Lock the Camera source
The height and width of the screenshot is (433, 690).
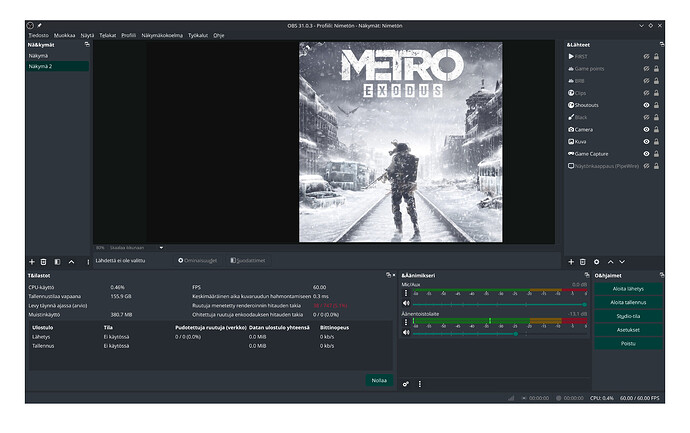tap(656, 129)
